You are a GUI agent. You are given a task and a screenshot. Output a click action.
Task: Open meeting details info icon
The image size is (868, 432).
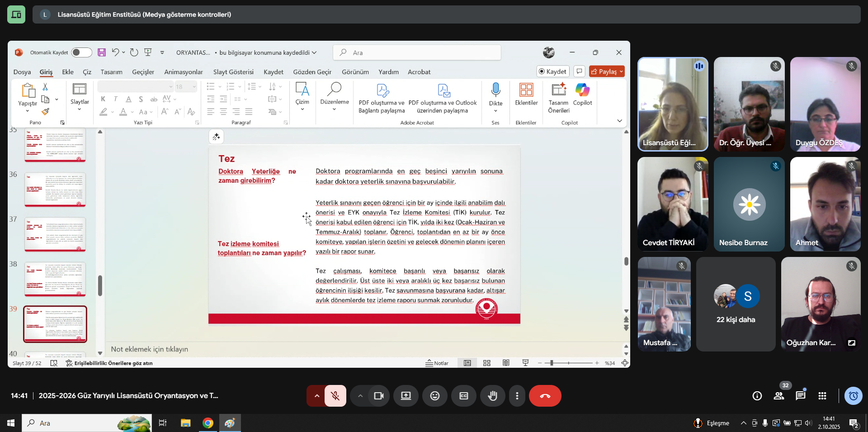click(757, 396)
